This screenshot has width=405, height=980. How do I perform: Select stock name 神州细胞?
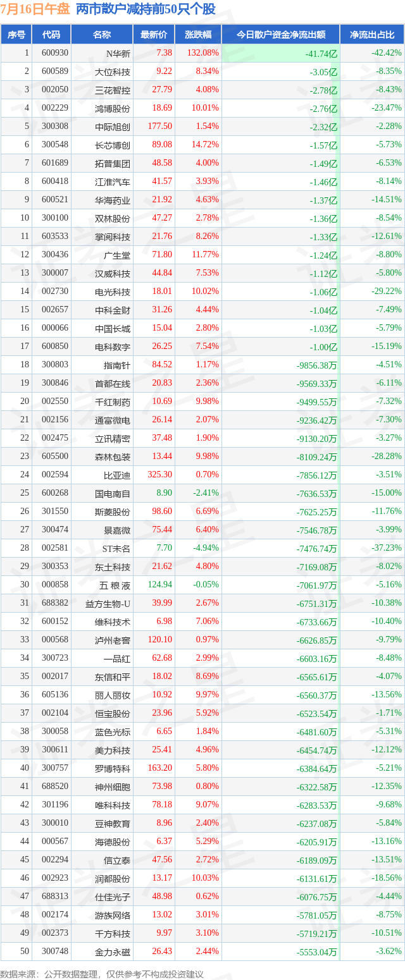(113, 787)
